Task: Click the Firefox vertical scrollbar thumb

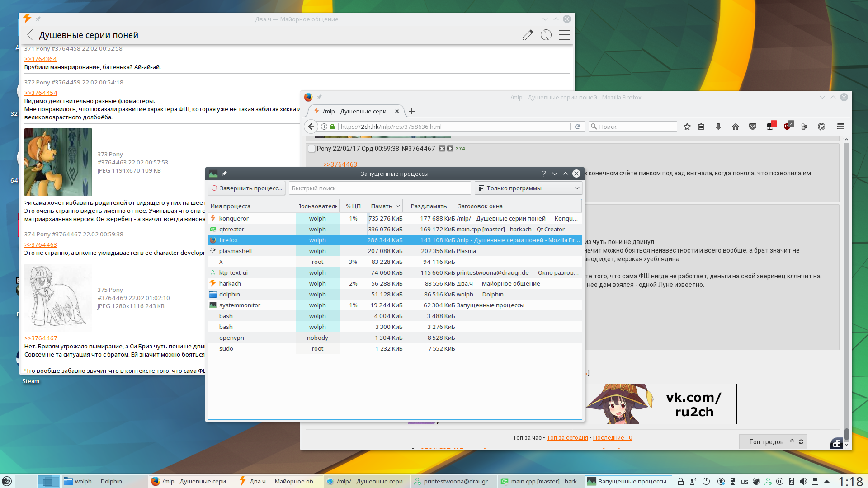Action: pos(846,435)
